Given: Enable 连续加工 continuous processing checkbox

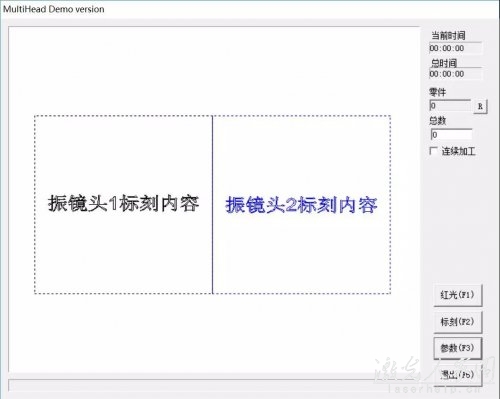Looking at the screenshot, I should (x=434, y=151).
